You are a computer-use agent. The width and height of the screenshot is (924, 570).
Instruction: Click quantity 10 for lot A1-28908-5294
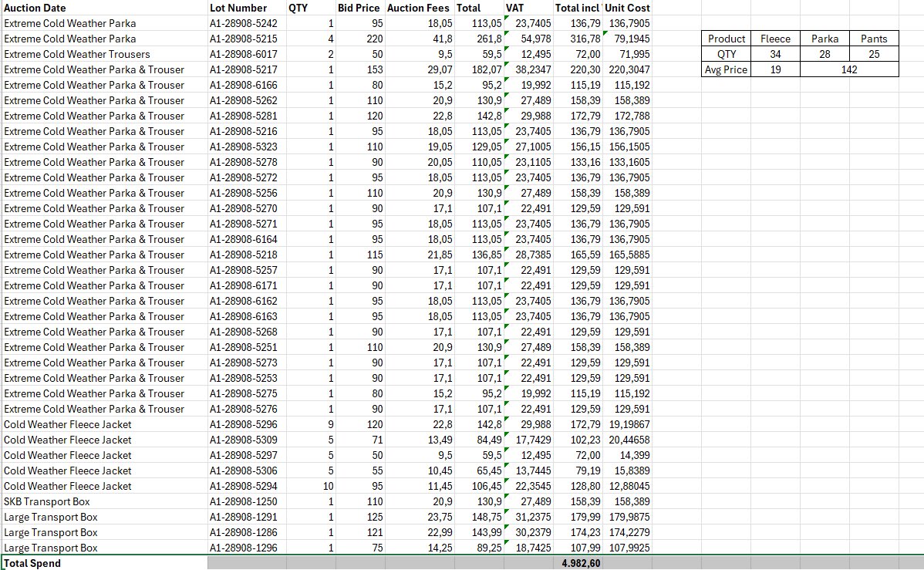311,486
